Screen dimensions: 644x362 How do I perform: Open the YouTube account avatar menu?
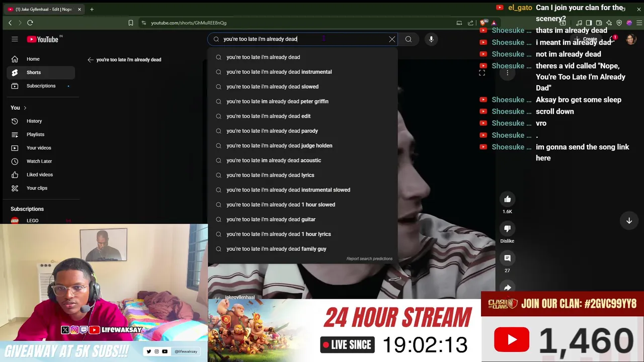coord(631,39)
